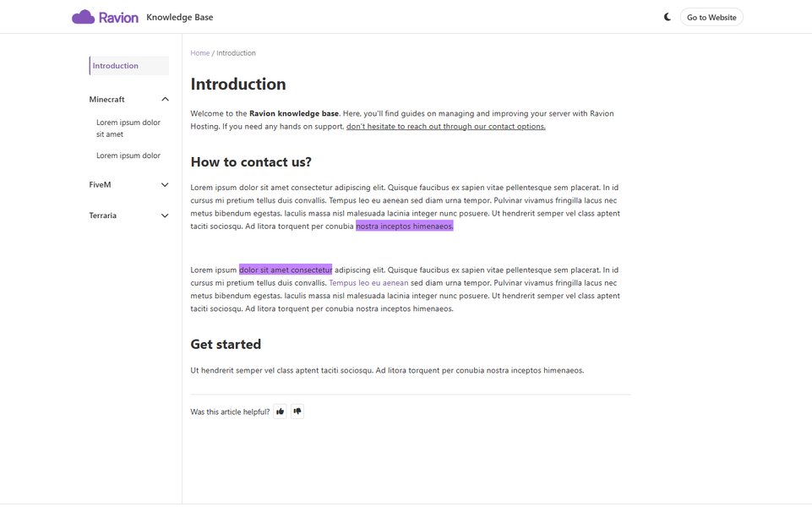Click the Introduction breadcrumb text
Viewport: 812px width, 507px height.
click(236, 53)
